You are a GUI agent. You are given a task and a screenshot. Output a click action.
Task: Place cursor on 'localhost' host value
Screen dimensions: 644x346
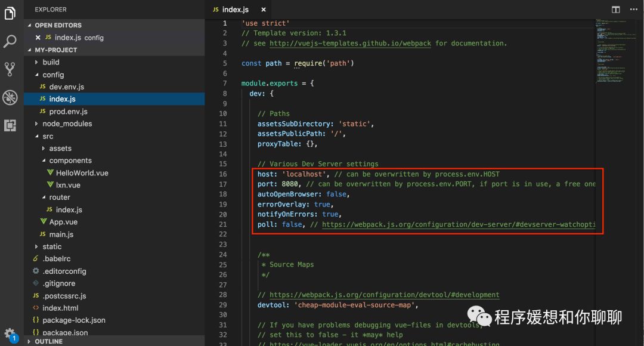(x=304, y=174)
